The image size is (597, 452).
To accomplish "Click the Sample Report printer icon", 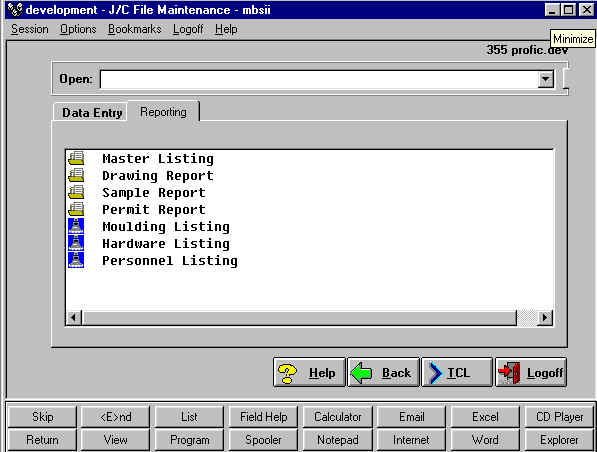I will 76,192.
